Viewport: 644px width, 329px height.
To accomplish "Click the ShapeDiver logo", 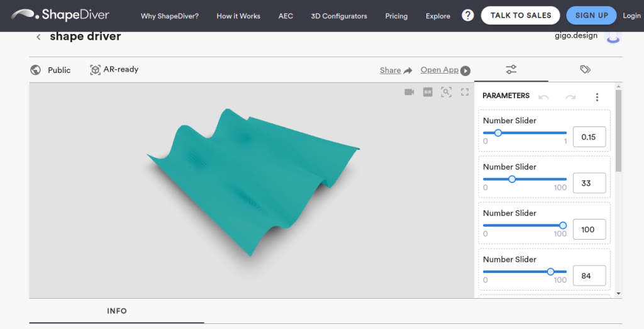I will pyautogui.click(x=60, y=15).
